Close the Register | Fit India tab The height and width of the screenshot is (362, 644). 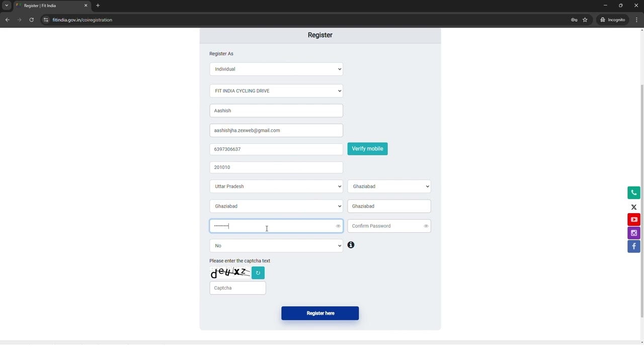(86, 6)
